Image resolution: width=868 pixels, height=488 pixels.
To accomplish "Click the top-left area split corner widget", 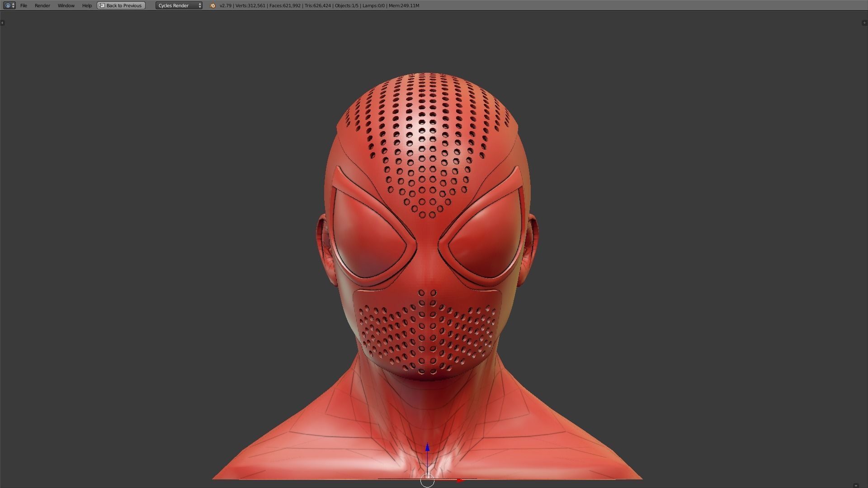I will point(2,23).
